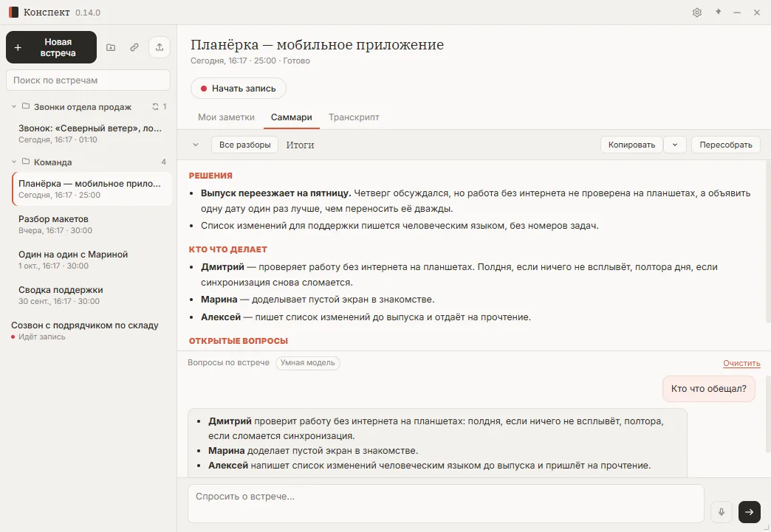Collapse the Звонки отдела продаж folder
The height and width of the screenshot is (532, 771).
14,106
